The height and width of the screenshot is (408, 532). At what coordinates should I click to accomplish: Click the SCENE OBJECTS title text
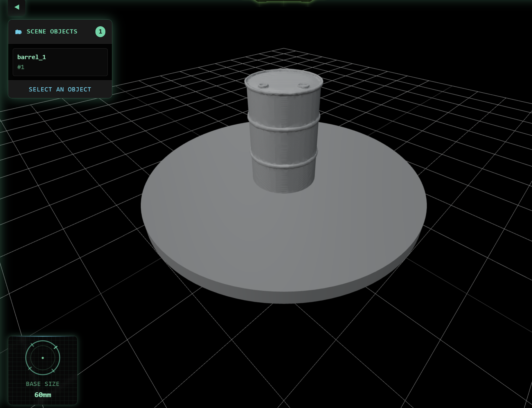point(52,31)
